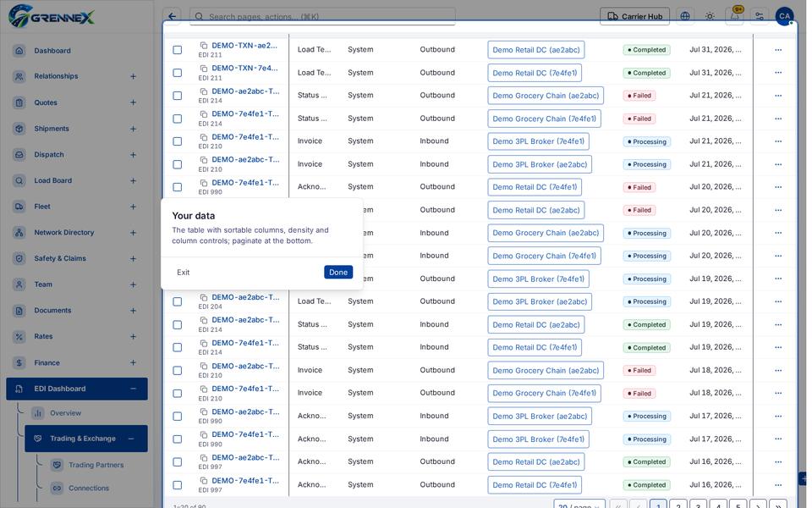Viewport: 812px width, 508px height.
Task: Tick checkbox of Grocery Chain (ae2abc) Jul 21 row
Action: [x=177, y=96]
